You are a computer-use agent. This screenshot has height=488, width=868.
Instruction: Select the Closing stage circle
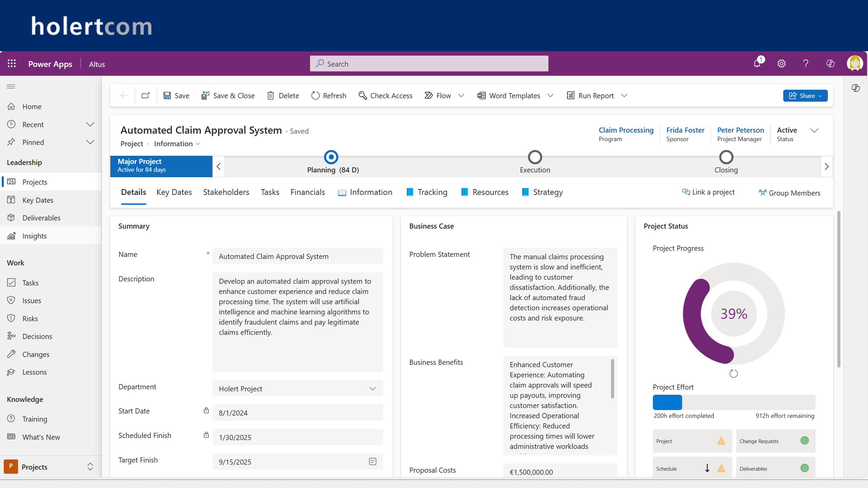(726, 157)
